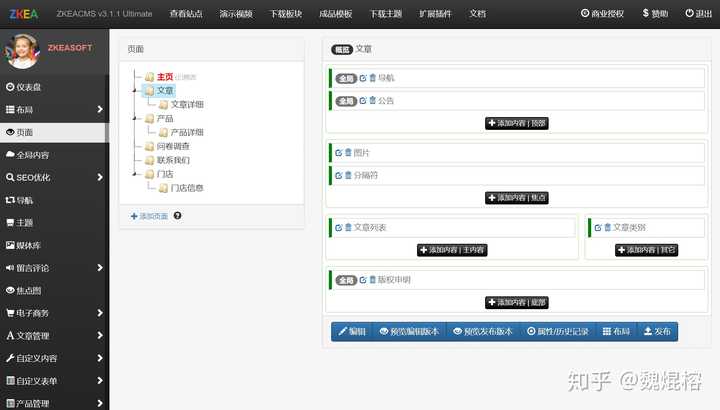Click the edit icon beside 导航 widget
720x410 pixels.
tap(363, 77)
